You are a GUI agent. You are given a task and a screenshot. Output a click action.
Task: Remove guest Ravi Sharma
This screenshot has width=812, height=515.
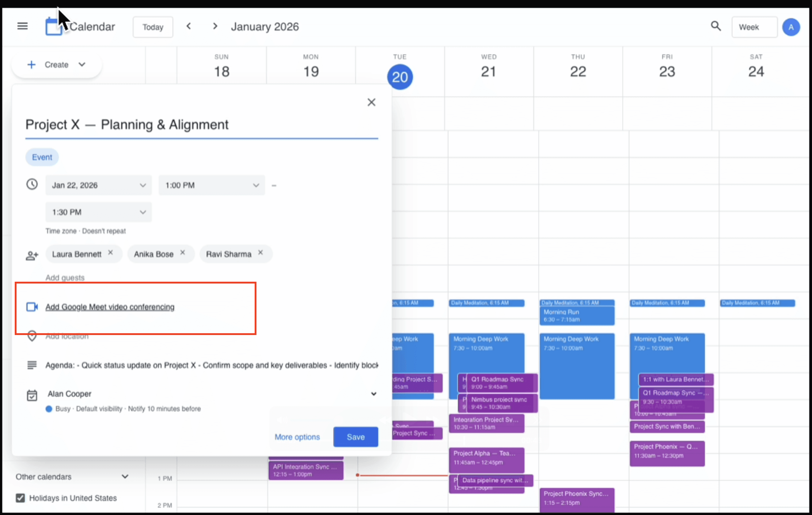[260, 253]
